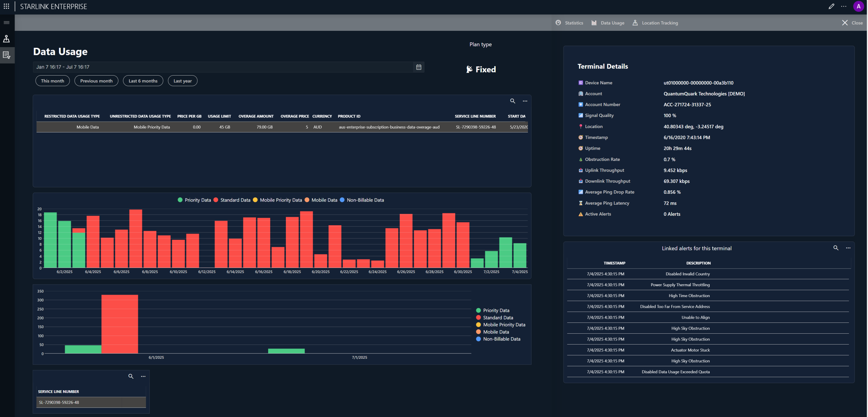Toggle Standard Data in monthly chart legend
The image size is (868, 417).
click(x=495, y=318)
